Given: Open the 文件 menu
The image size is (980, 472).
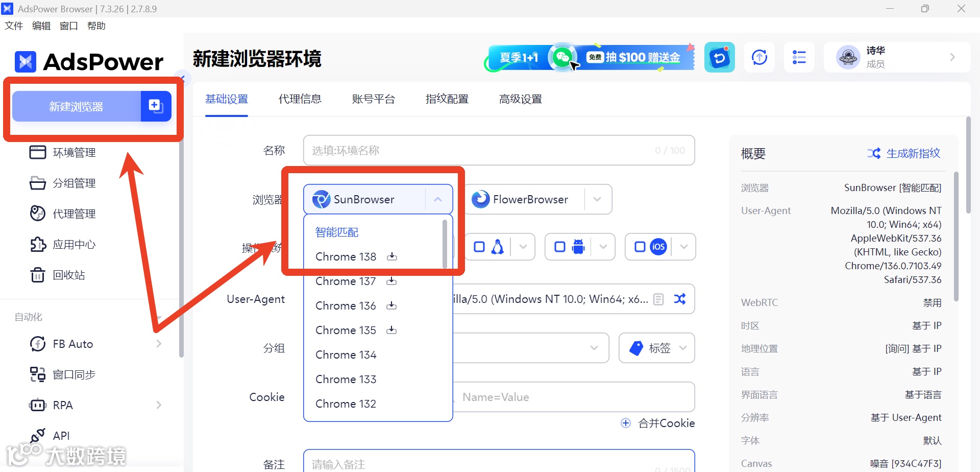Looking at the screenshot, I should (x=14, y=26).
